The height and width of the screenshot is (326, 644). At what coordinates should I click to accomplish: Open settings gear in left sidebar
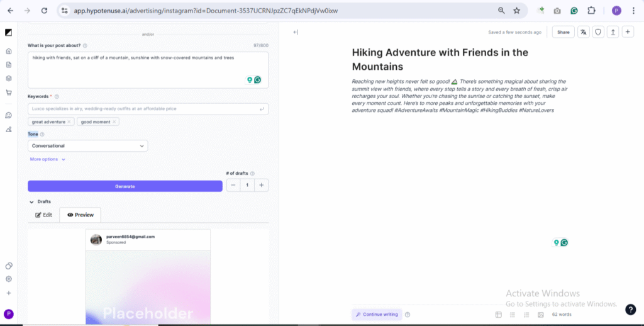[9, 279]
